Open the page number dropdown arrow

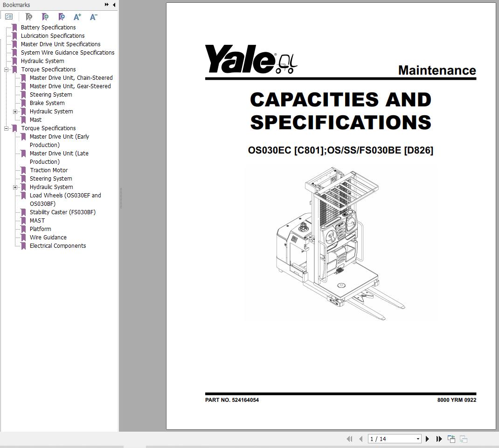(x=418, y=439)
